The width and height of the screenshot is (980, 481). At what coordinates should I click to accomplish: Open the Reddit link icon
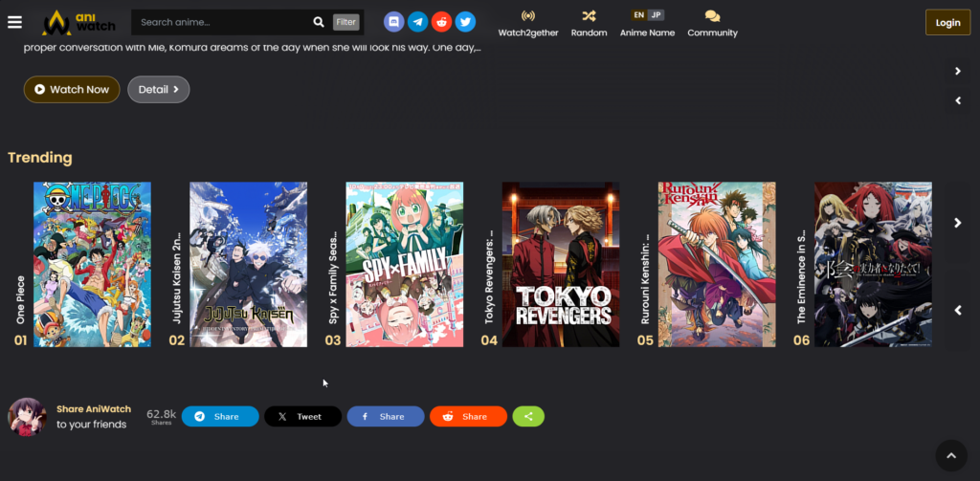click(441, 22)
